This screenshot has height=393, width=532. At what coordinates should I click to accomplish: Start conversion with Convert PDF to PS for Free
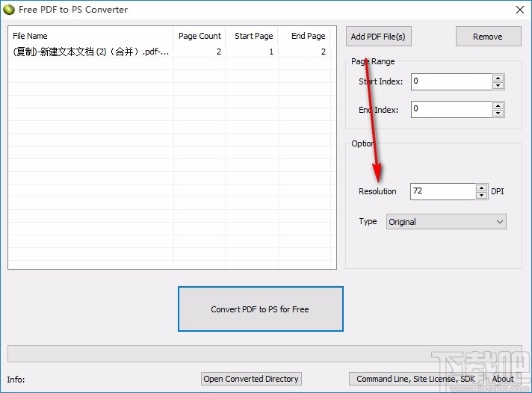point(260,309)
